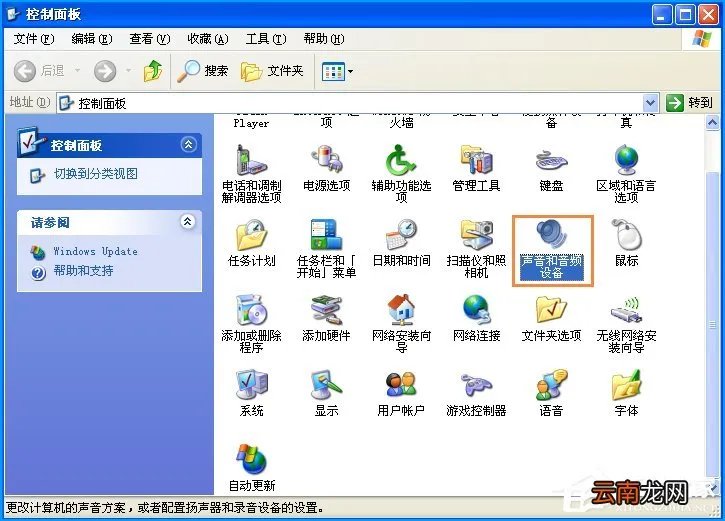Expand the address bar dropdown arrow
Viewport: 725px width, 521px height.
click(650, 103)
